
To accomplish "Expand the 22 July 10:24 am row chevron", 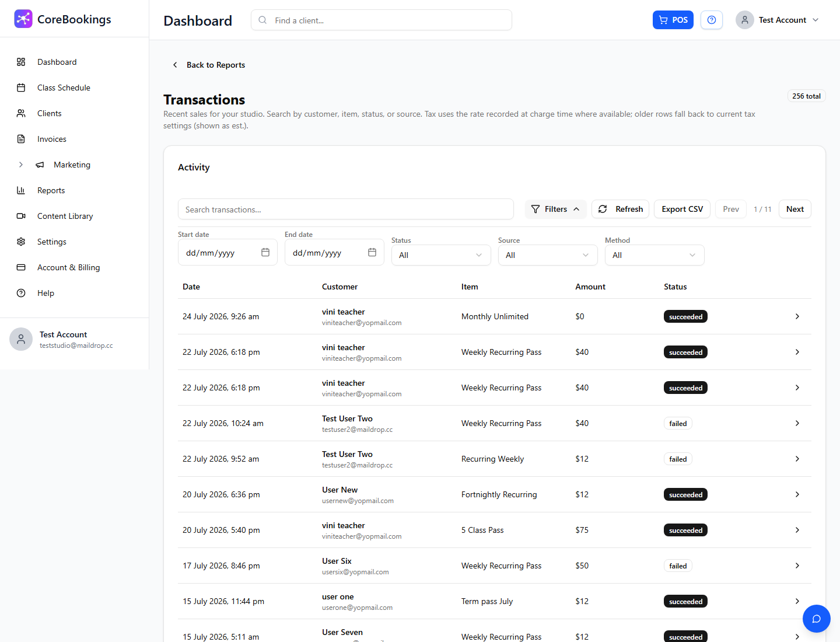I will pos(797,423).
